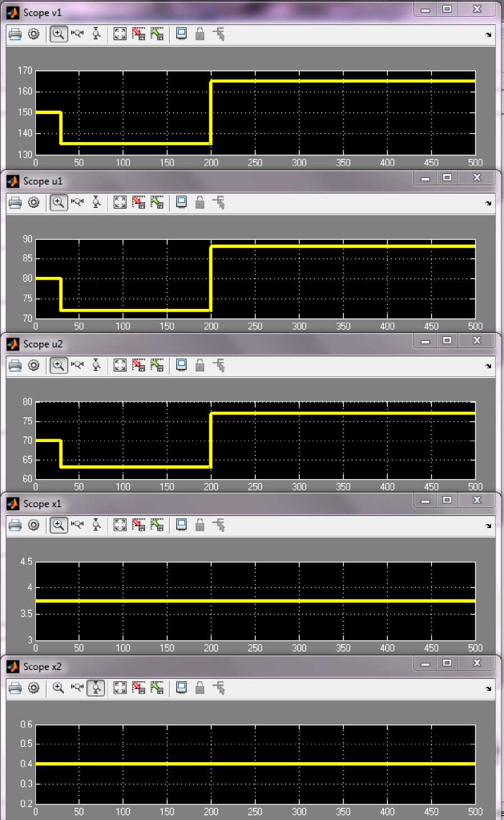504x820 pixels.
Task: Open Parameters gear in Scope u1
Action: [x=34, y=203]
